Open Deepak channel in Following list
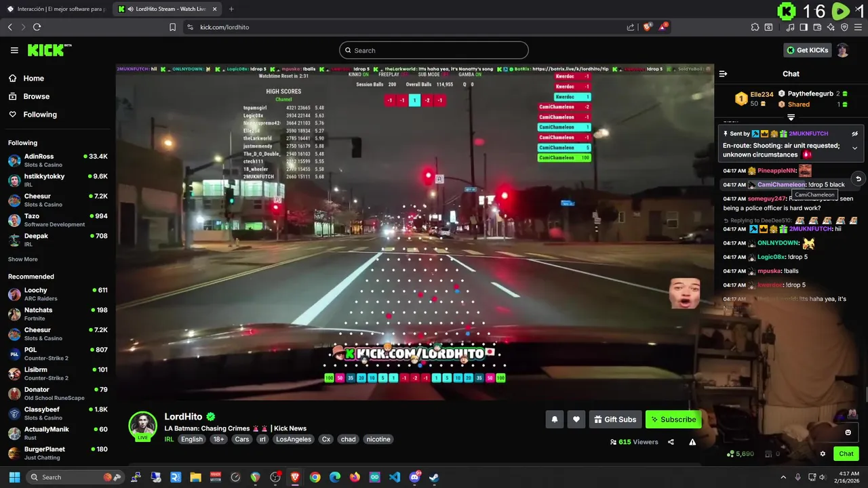 click(x=58, y=240)
